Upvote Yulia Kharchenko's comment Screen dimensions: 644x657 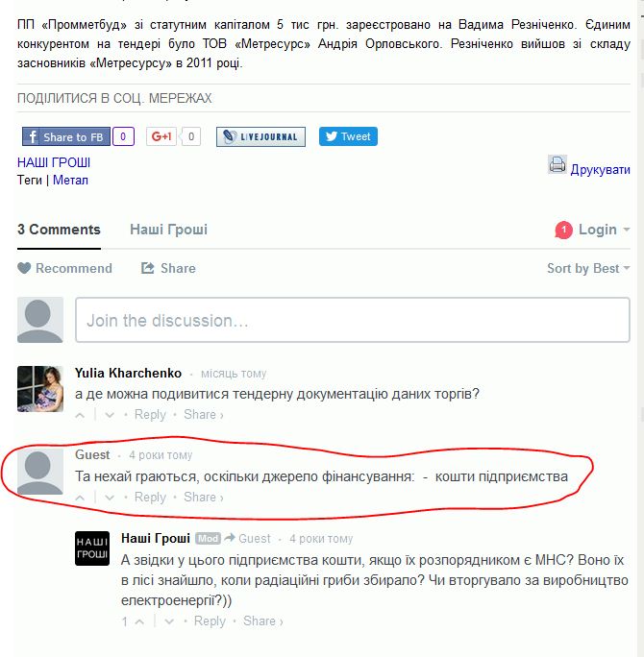tap(80, 415)
